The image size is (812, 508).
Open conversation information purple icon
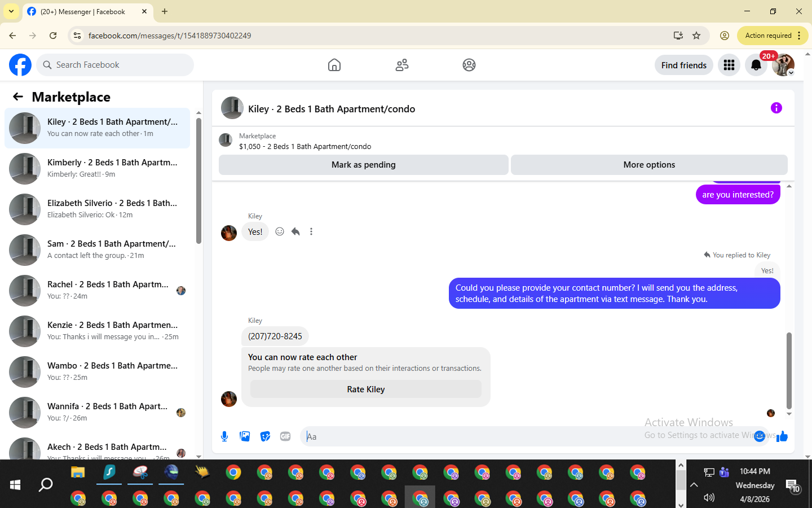pyautogui.click(x=776, y=108)
